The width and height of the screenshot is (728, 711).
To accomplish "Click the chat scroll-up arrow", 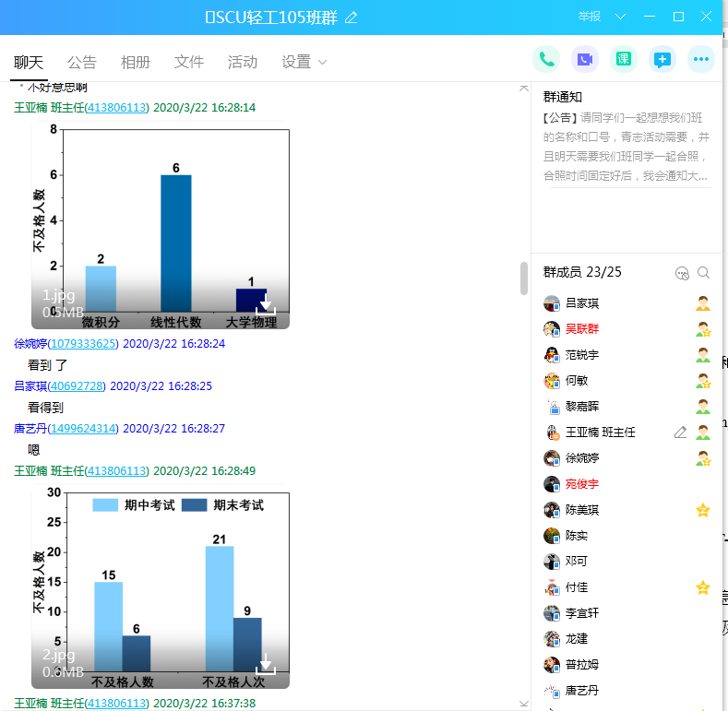I will point(524,89).
